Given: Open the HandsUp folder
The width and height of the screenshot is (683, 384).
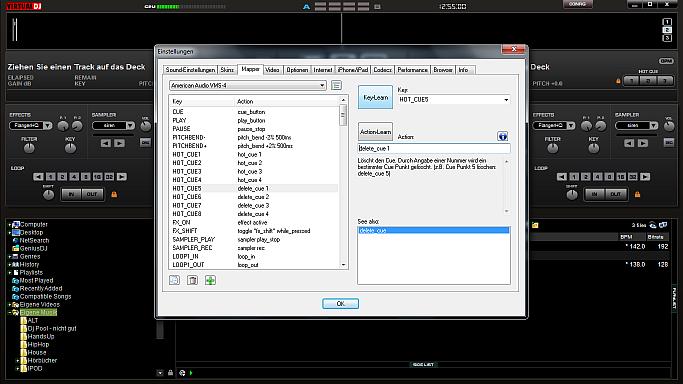Looking at the screenshot, I should point(41,337).
